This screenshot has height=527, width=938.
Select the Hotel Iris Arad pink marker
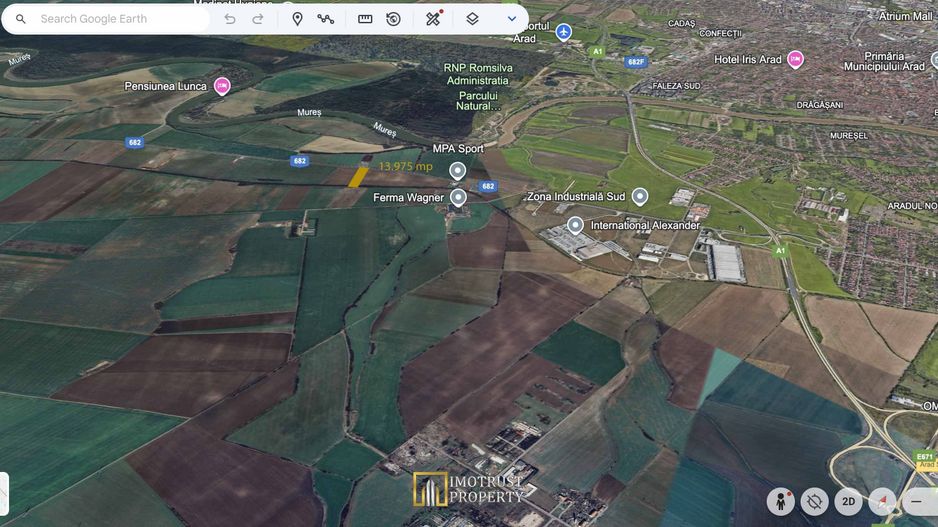pos(795,59)
